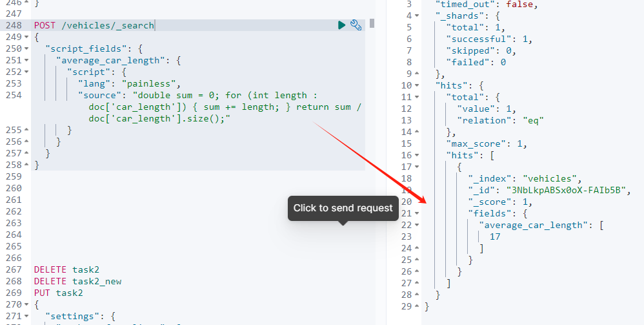Image resolution: width=644 pixels, height=325 pixels.
Task: Click the DELETE task2 line
Action: [66, 269]
